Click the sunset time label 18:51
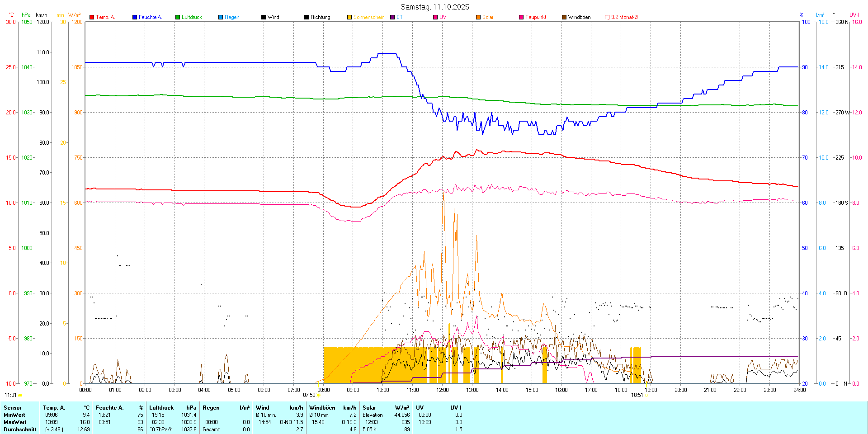868x434 pixels. 637,395
